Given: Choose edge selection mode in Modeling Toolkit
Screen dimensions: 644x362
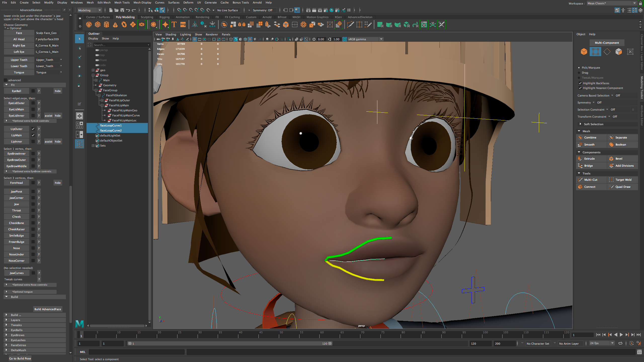Looking at the screenshot, I should tap(607, 52).
